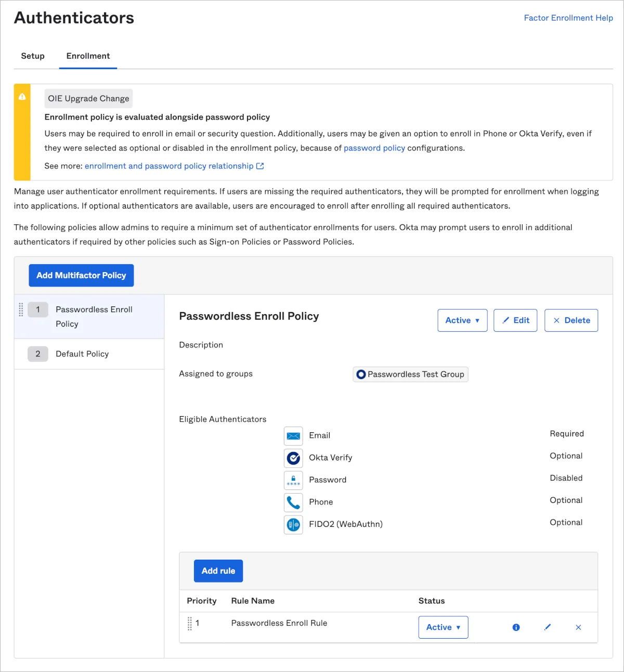The image size is (624, 672).
Task: Click the Okta Verify authenticator icon
Action: tap(293, 458)
